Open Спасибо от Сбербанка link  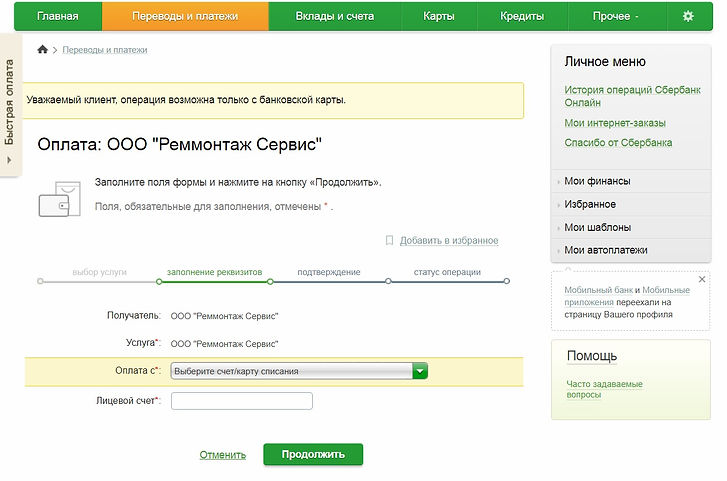(618, 143)
